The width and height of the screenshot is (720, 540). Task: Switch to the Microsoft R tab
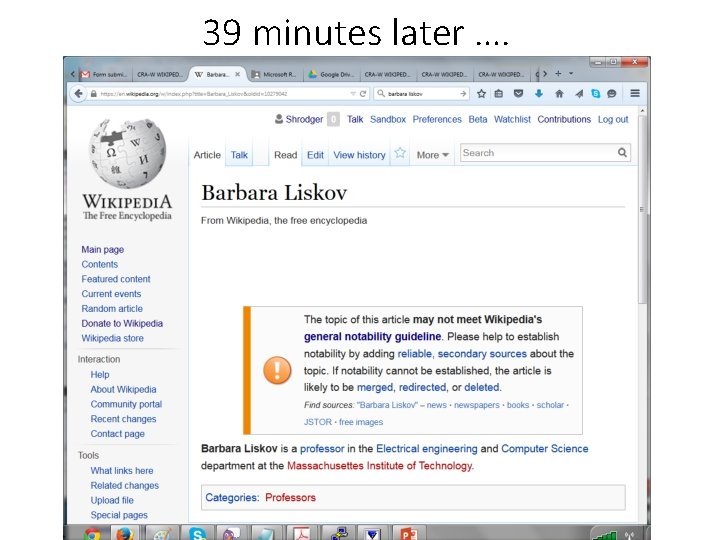click(x=276, y=74)
